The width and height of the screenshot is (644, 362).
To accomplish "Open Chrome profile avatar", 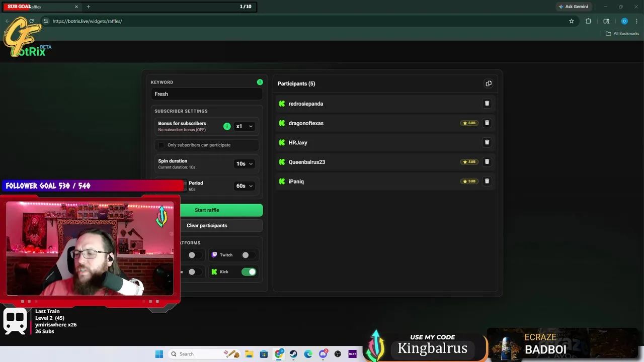I will coord(624,21).
